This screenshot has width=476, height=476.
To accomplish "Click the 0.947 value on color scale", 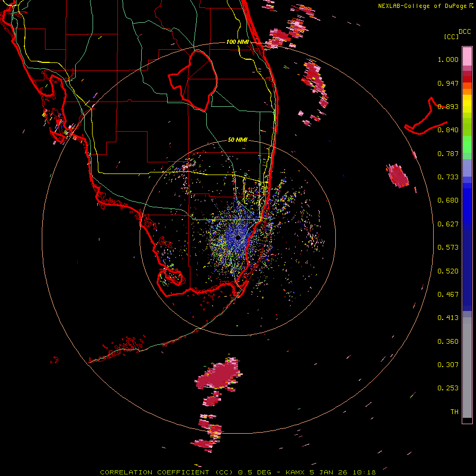I will (448, 83).
